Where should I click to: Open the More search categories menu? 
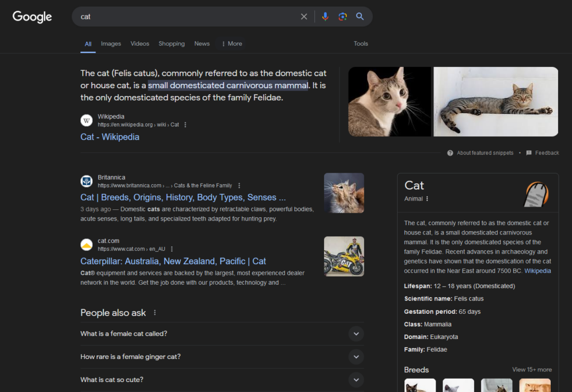tap(232, 44)
